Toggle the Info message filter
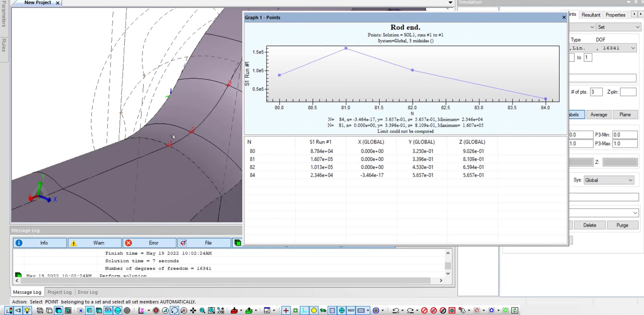The width and height of the screenshot is (644, 315). pyautogui.click(x=39, y=243)
